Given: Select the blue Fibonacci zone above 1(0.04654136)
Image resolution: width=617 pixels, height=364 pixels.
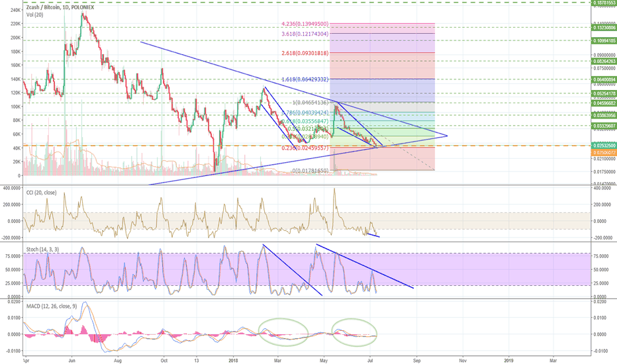Looking at the screenshot, I should (382, 91).
